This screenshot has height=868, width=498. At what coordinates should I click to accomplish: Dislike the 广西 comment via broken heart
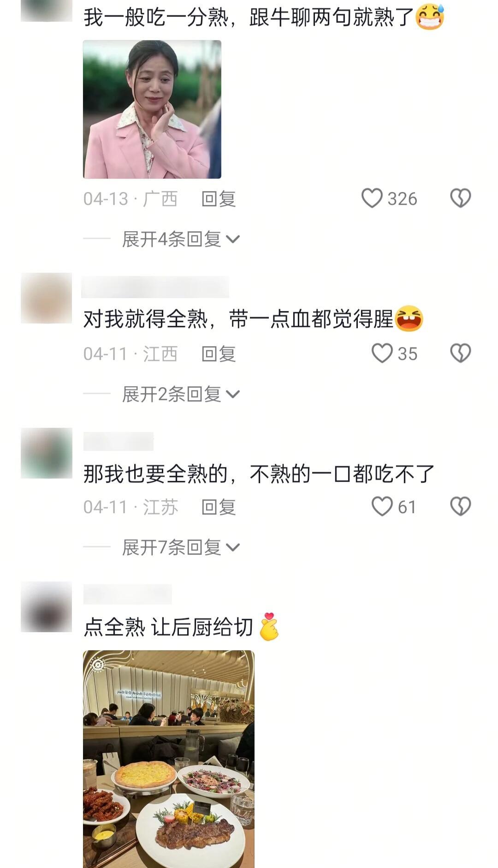click(x=460, y=198)
